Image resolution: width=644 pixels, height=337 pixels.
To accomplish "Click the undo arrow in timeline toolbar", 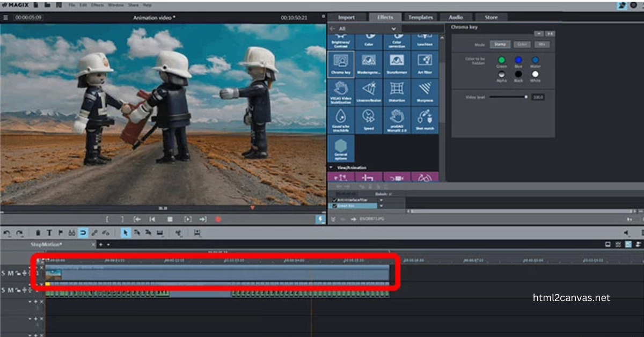I will [x=7, y=233].
